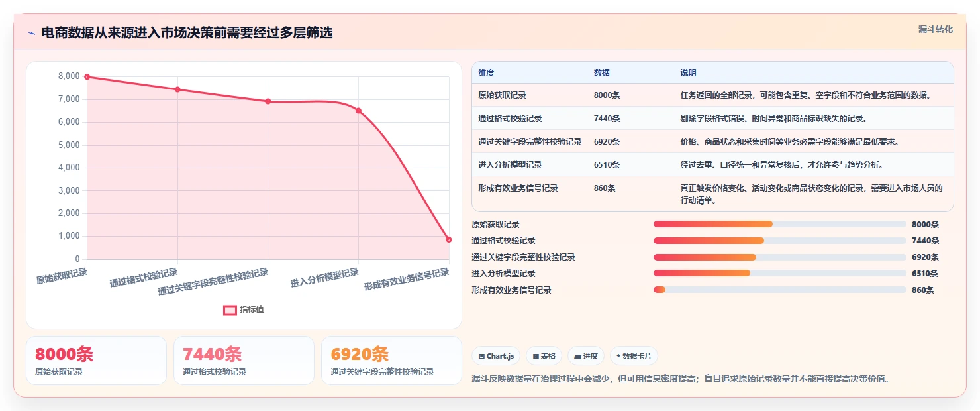Screen dimensions: 980x411
Task: Click the 数据卡片 chip label
Action: pyautogui.click(x=637, y=356)
